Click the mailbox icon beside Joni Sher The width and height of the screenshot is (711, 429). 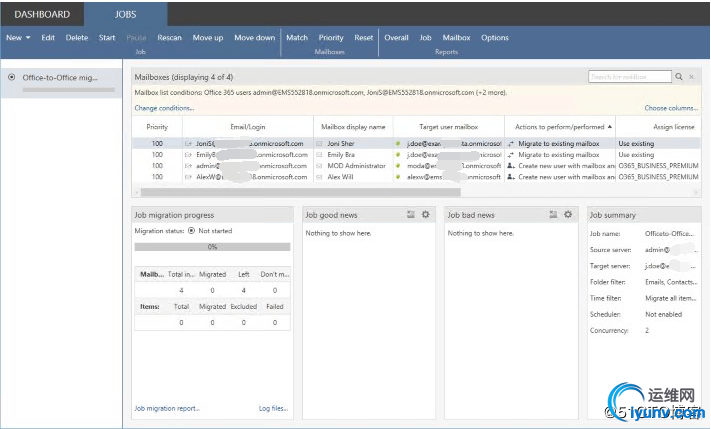pos(319,143)
